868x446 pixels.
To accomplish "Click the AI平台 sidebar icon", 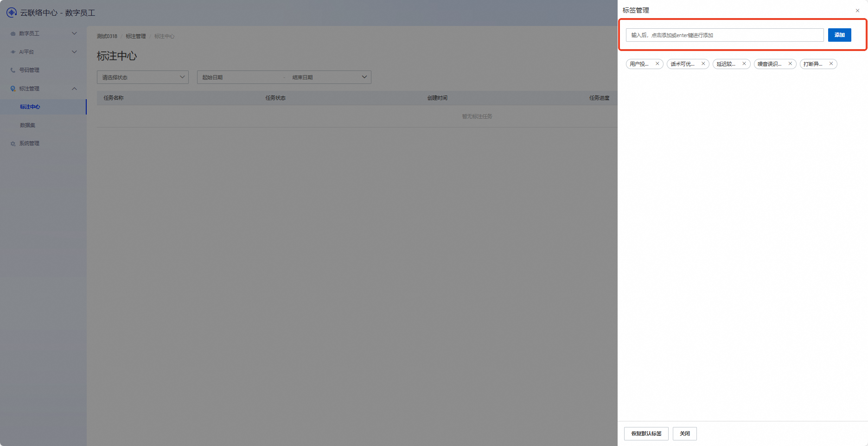I will (x=13, y=52).
